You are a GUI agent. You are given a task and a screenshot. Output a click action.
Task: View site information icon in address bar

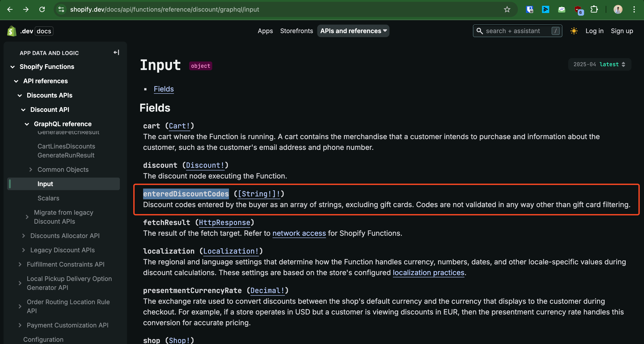coord(61,9)
